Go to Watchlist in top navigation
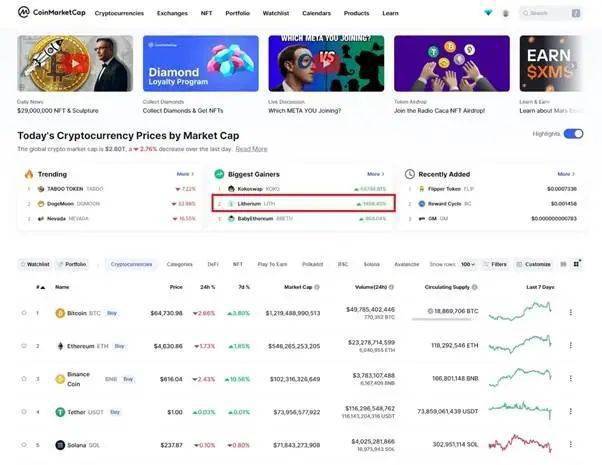 point(276,13)
